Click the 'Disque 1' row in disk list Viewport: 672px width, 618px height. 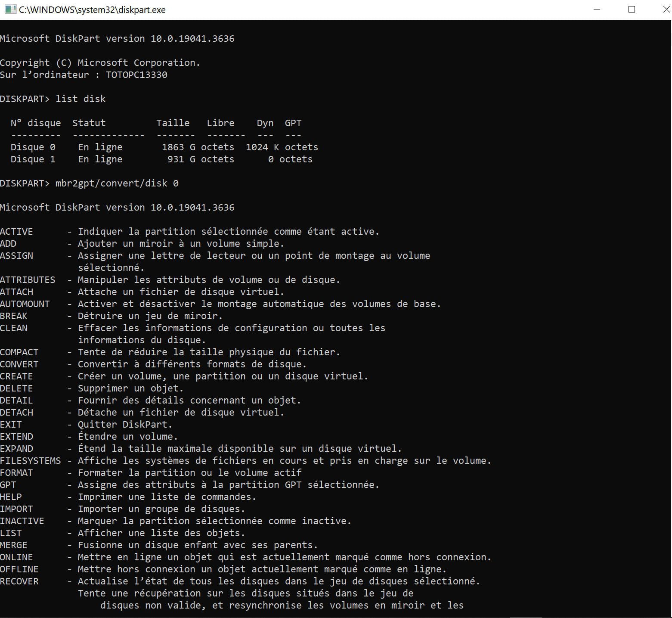[33, 159]
